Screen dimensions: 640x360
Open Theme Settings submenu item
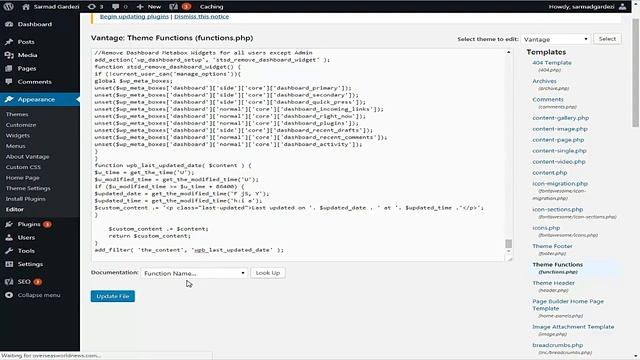[x=28, y=189]
